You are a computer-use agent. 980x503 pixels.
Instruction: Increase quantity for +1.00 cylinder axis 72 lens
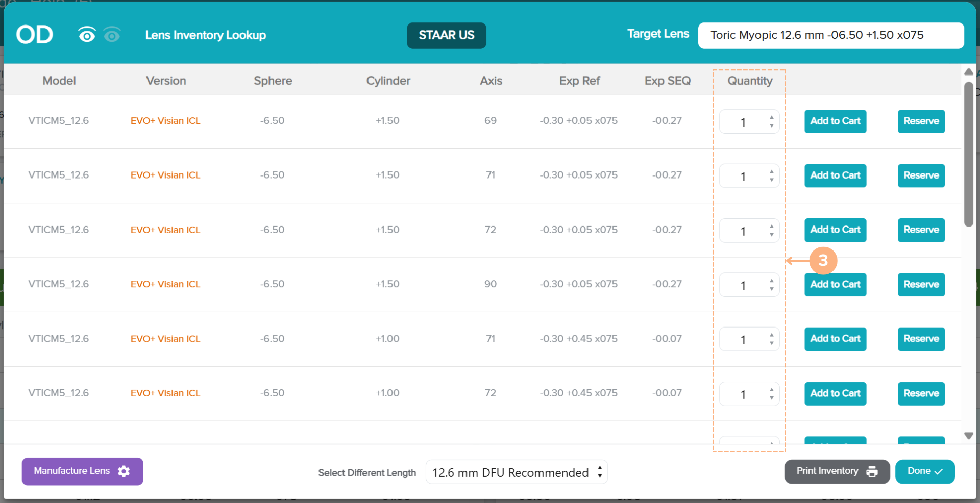click(x=771, y=390)
